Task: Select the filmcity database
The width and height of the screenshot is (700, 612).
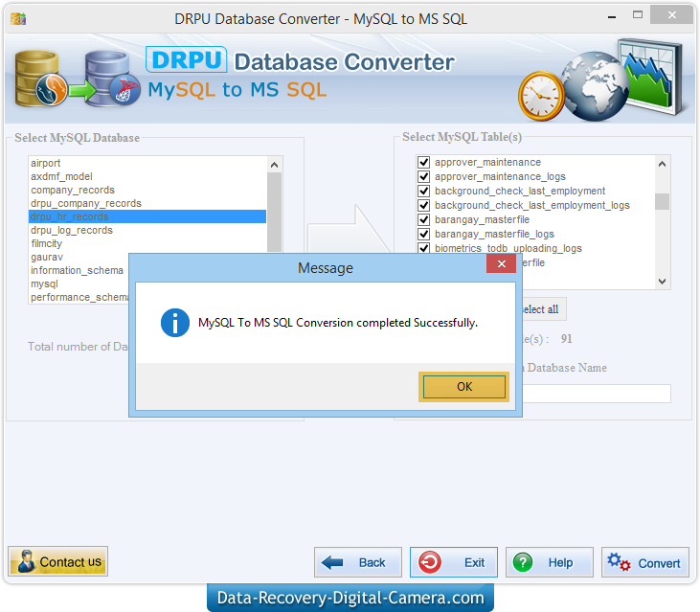Action: 147,243
